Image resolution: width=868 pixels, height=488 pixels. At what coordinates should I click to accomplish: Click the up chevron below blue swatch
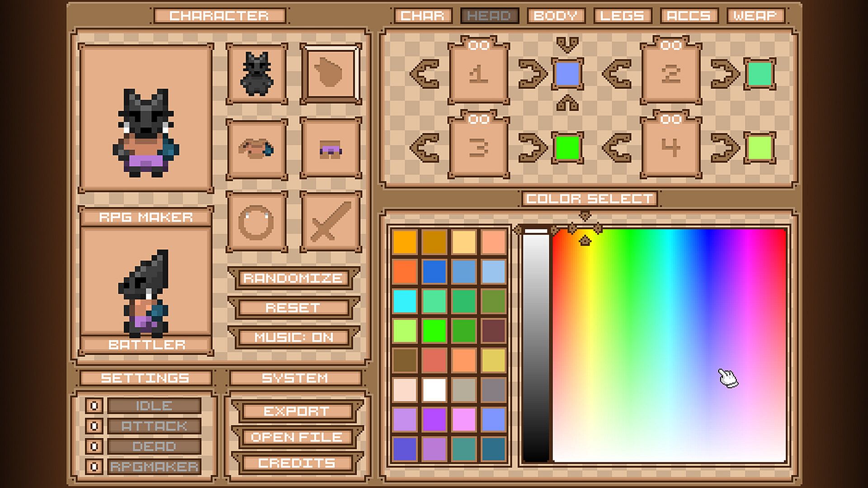(567, 103)
